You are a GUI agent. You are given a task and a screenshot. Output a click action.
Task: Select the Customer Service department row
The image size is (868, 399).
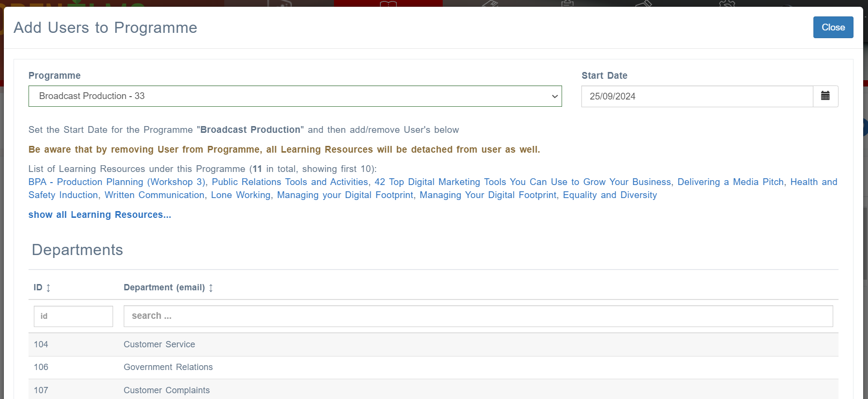click(x=433, y=344)
